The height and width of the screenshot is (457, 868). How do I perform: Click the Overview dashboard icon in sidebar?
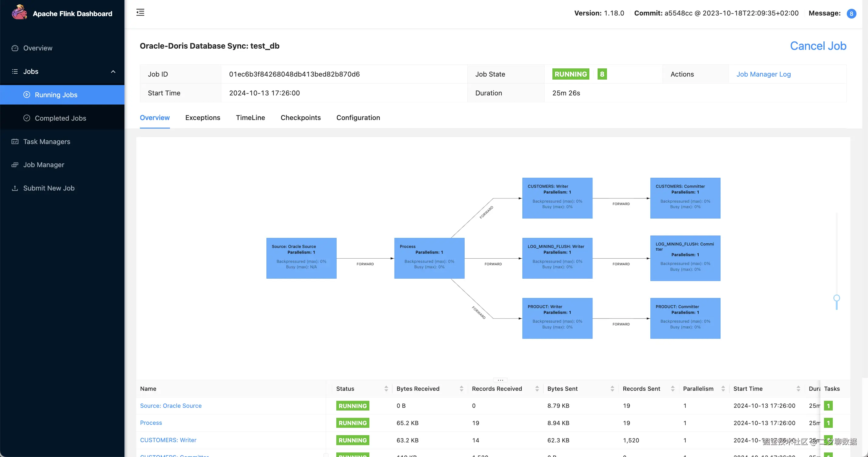tap(15, 48)
